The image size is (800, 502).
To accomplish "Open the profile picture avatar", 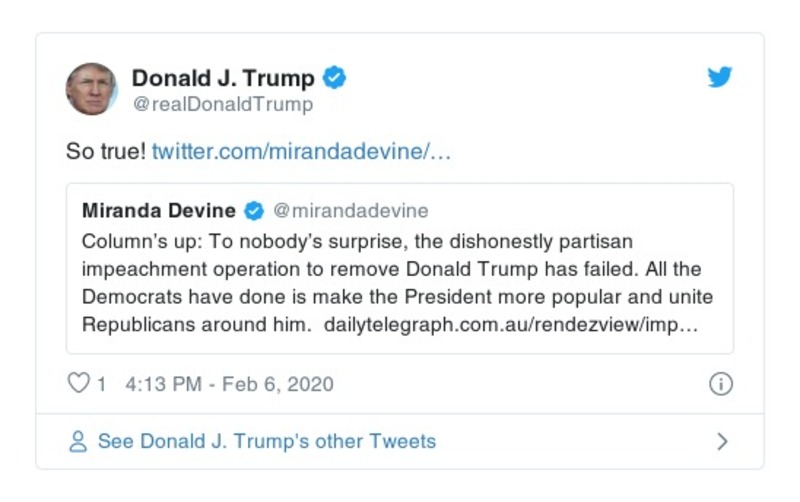I will 91,89.
